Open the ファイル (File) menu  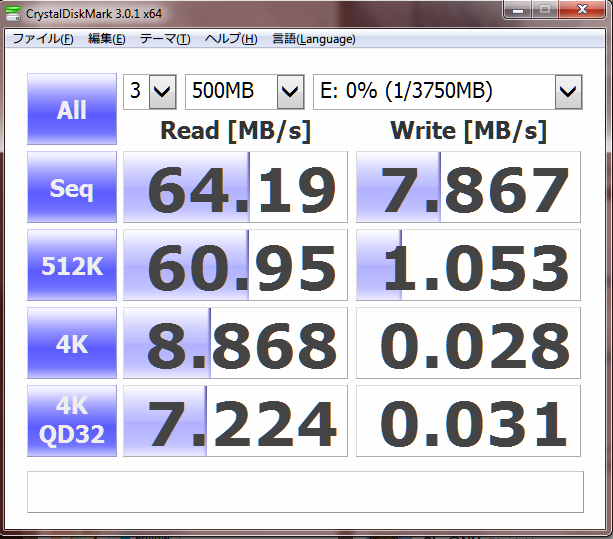click(41, 39)
